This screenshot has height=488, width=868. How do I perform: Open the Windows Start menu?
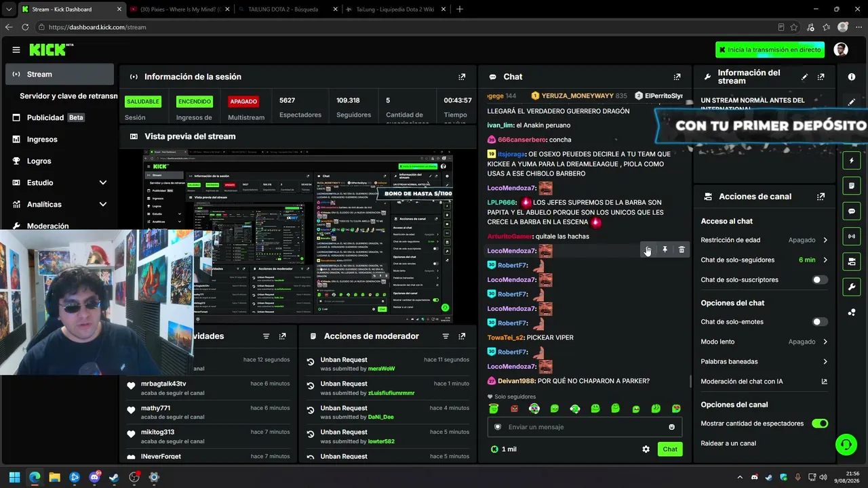click(x=14, y=477)
